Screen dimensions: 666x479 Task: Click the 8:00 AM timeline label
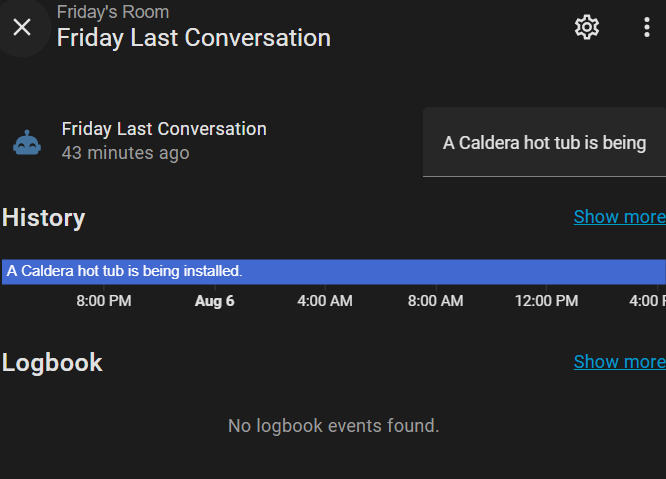point(435,301)
